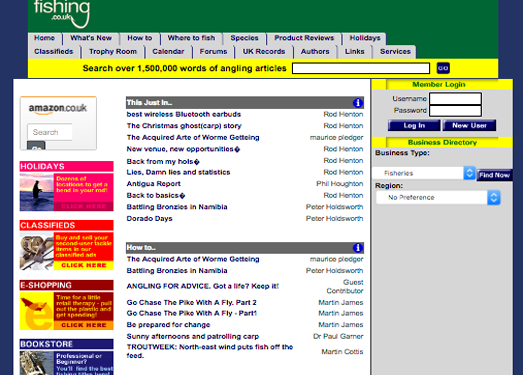Open 'TROUTWEEK: North-east wind' article
This screenshot has height=375, width=523.
click(x=210, y=351)
